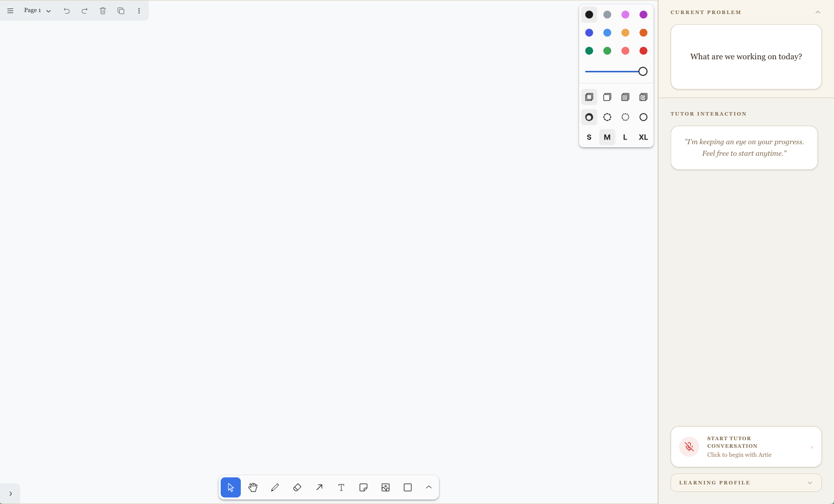Select the Draw pencil tool
Screen dimensions: 834x504
point(275,487)
